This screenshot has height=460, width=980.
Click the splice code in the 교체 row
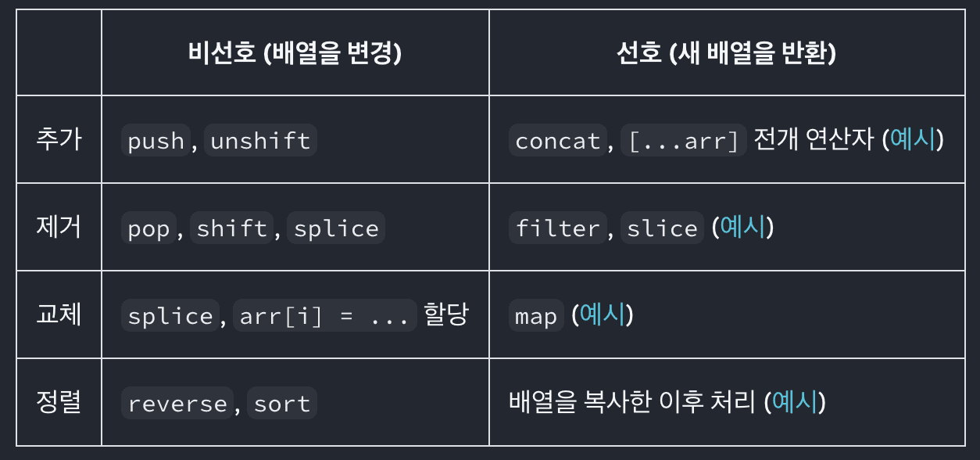click(170, 316)
